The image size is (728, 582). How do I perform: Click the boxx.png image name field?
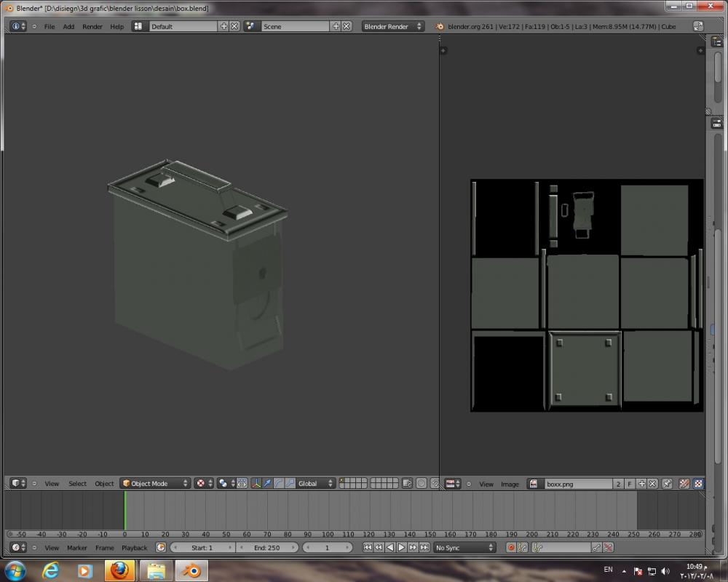[578, 484]
